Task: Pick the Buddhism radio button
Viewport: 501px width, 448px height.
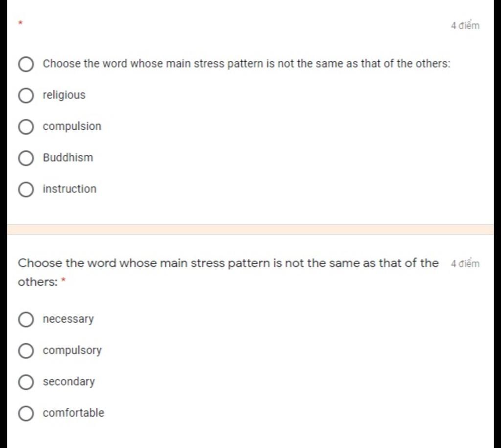Action: (x=26, y=158)
